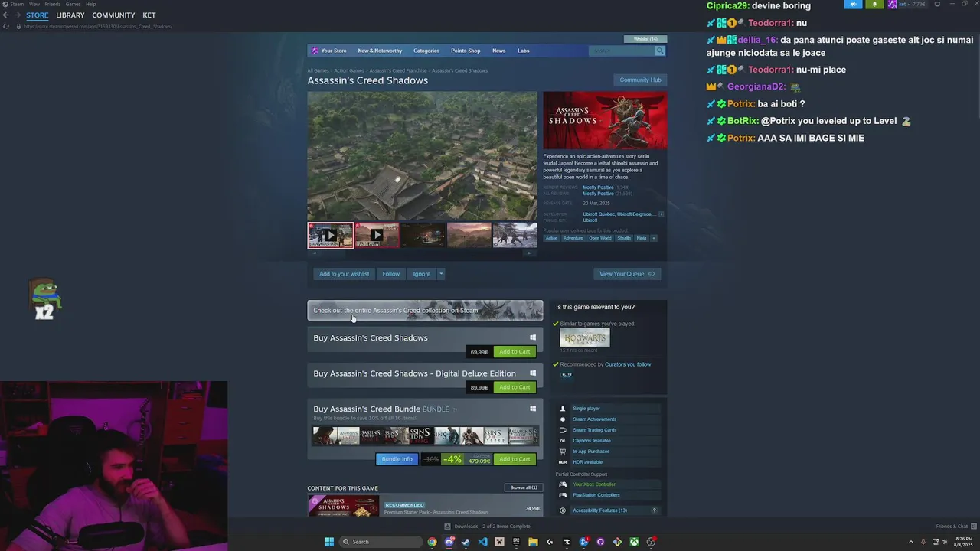The height and width of the screenshot is (551, 980).
Task: Open the Friends menu in menu bar
Action: click(x=53, y=4)
